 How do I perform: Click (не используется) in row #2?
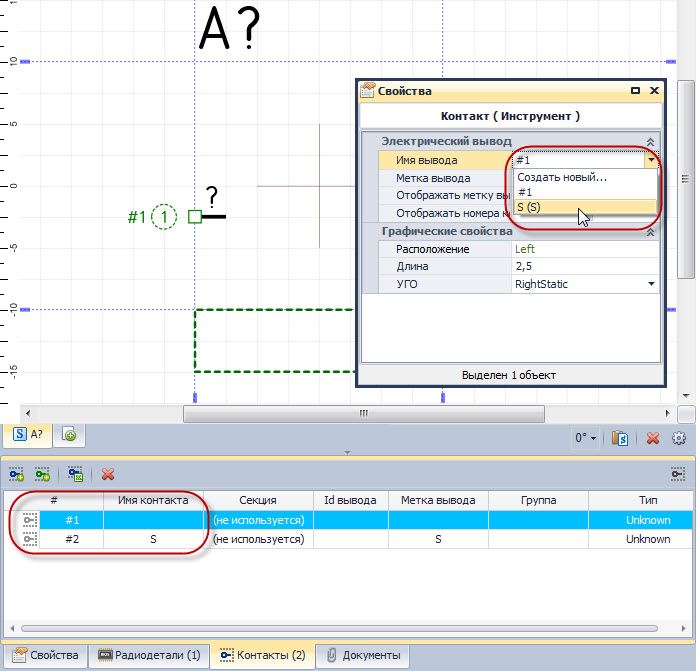[x=259, y=539]
